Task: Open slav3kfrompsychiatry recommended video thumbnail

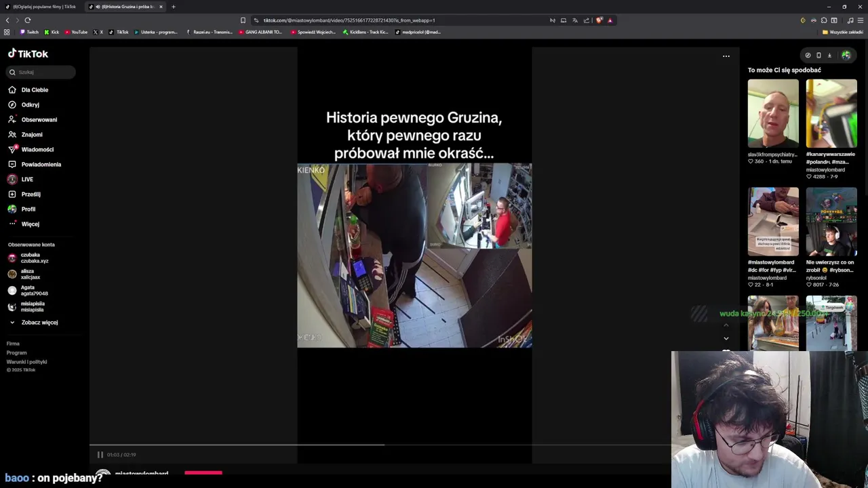Action: [773, 113]
